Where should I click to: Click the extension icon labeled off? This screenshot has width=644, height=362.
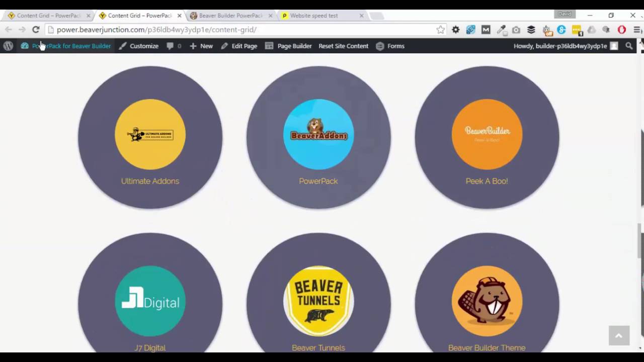pos(547,30)
